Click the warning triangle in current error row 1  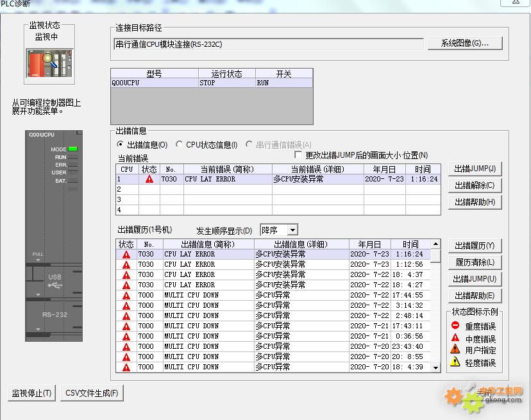click(149, 179)
